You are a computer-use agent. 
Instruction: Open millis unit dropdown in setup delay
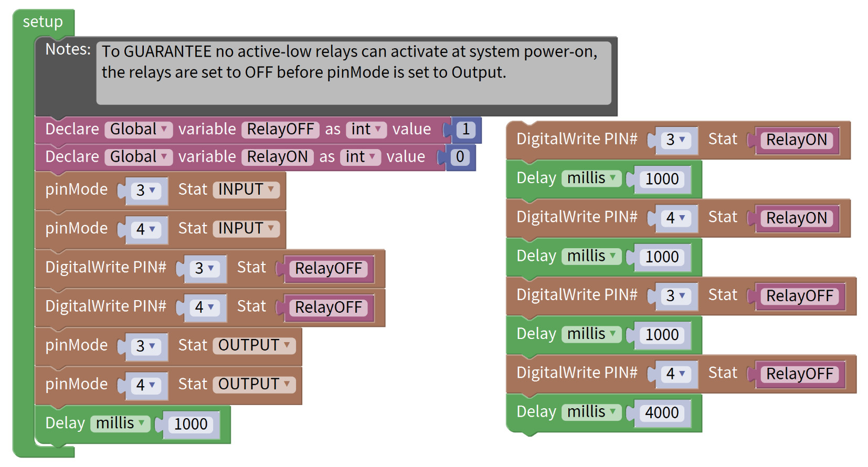[x=120, y=423]
